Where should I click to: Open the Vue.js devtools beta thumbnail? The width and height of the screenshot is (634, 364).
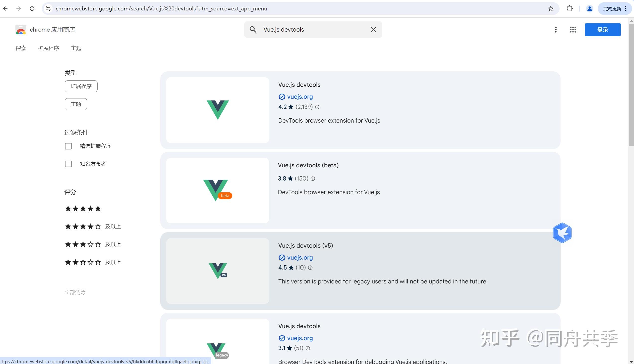pos(217,190)
